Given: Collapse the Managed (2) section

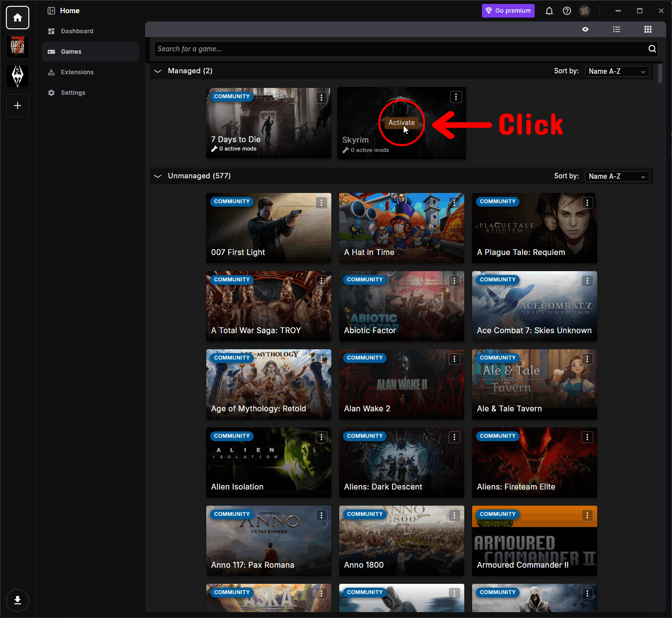Looking at the screenshot, I should tap(158, 71).
